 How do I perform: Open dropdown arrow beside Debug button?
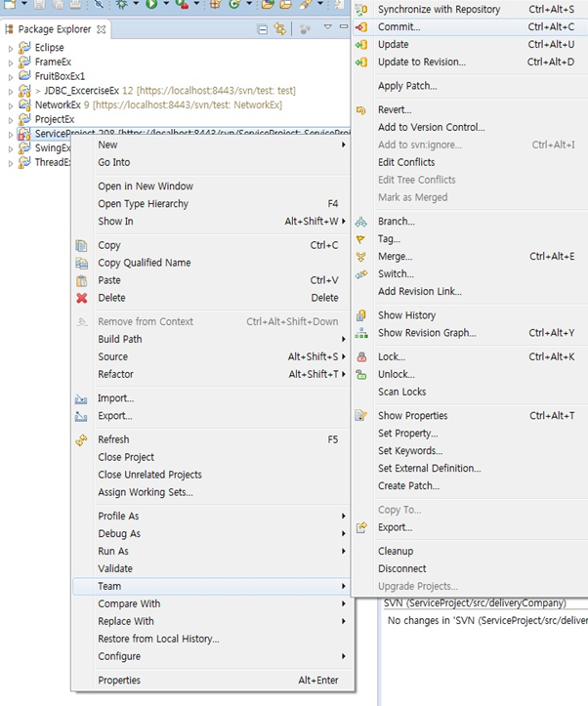click(x=135, y=4)
